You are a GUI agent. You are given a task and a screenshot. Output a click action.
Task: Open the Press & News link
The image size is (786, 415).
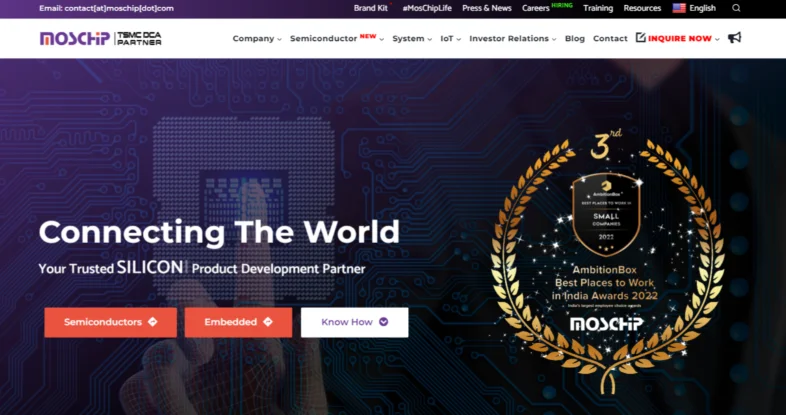pos(487,8)
